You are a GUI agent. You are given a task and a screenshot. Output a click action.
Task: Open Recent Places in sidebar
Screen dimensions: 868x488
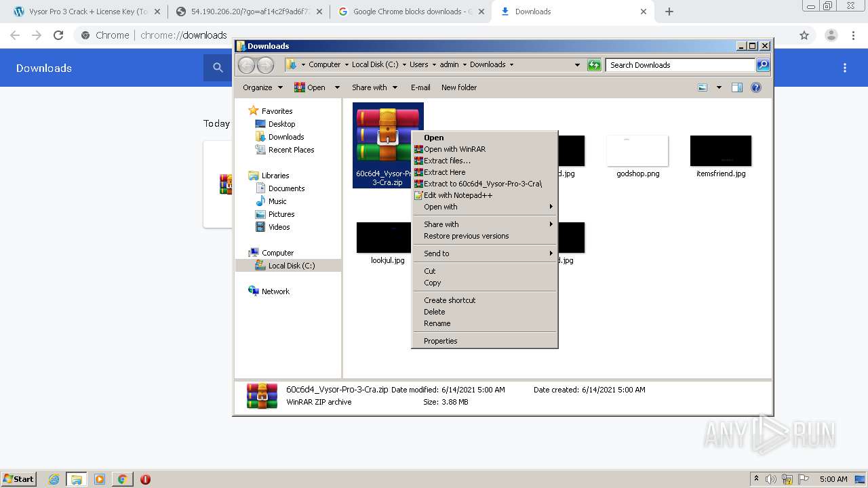pos(291,150)
